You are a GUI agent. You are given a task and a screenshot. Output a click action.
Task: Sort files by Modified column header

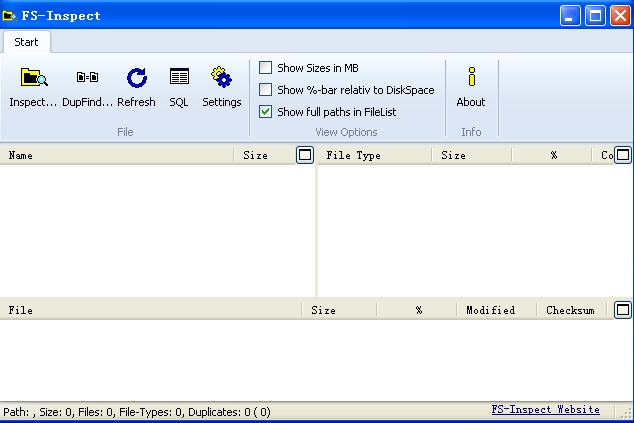point(490,311)
